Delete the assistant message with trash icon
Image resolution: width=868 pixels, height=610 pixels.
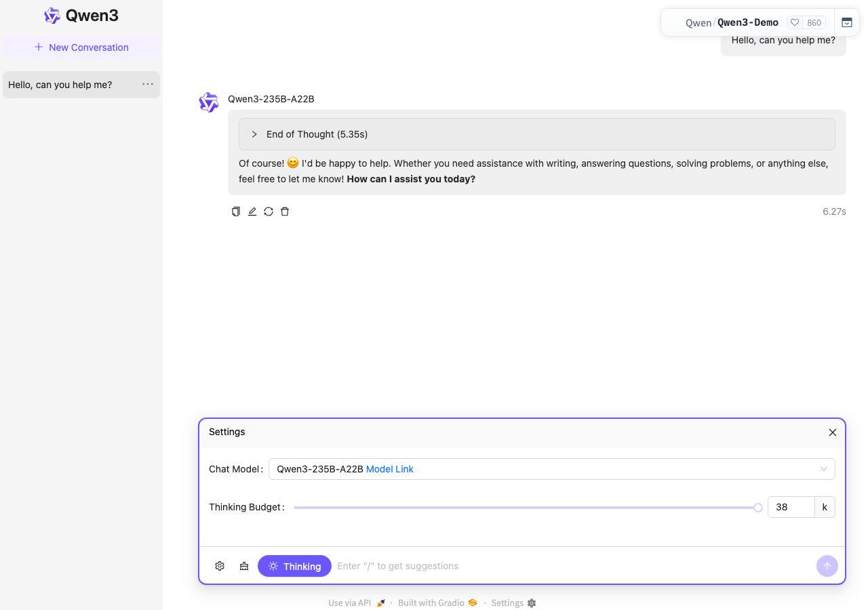(285, 211)
